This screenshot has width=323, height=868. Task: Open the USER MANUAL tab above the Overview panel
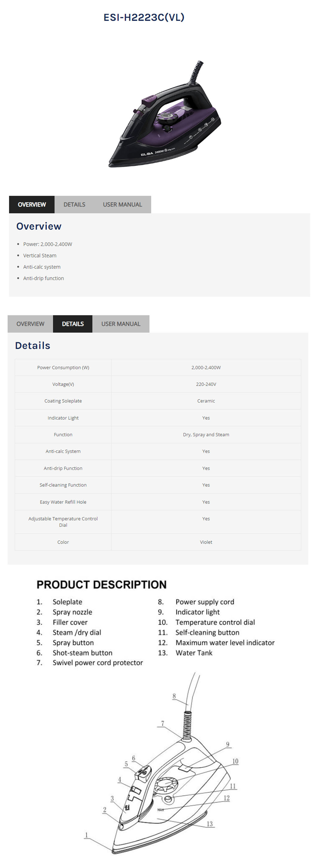pyautogui.click(x=122, y=204)
